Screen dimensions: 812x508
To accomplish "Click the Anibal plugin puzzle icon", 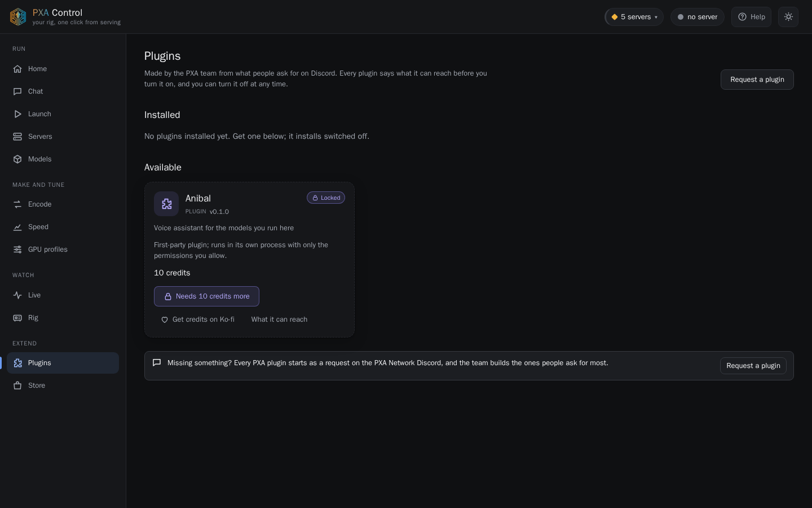I will point(166,204).
